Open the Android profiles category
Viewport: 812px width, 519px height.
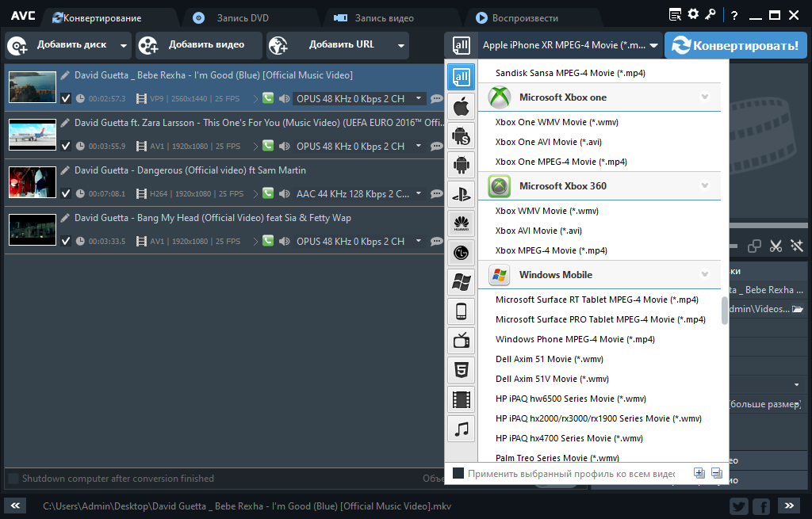point(461,164)
